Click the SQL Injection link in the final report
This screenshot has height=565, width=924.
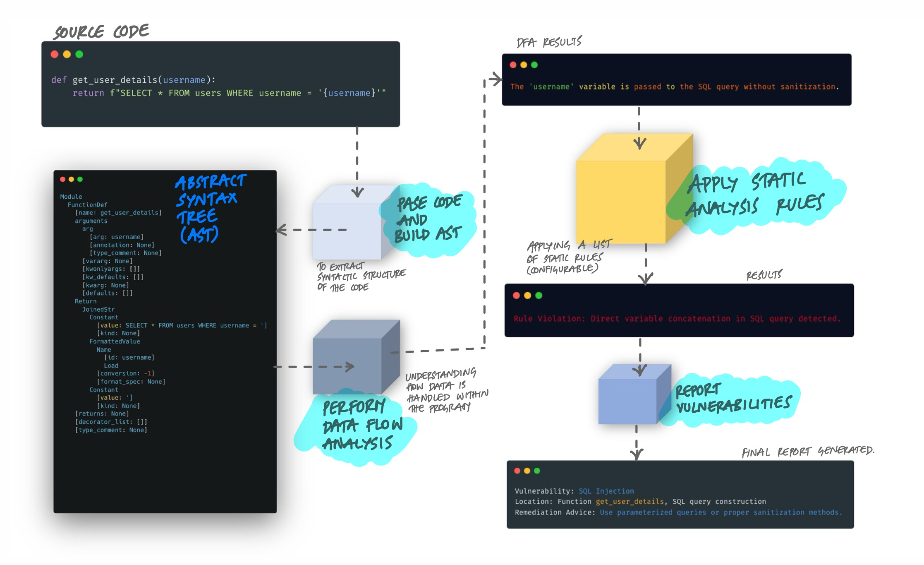[606, 491]
